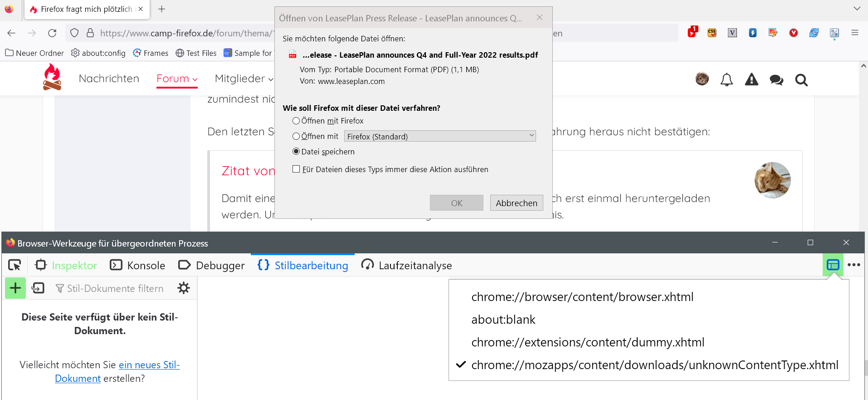Switch to the Laufzeitanalyse tab

406,265
